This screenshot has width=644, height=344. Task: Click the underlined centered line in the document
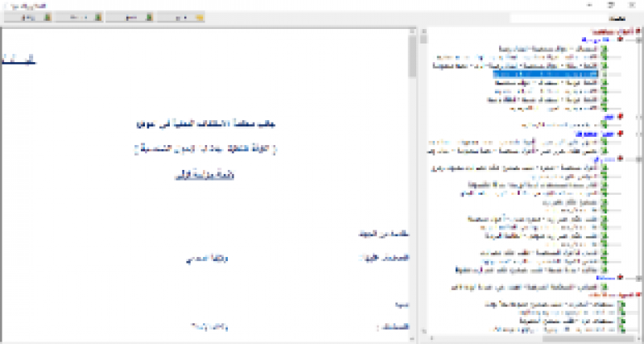(x=204, y=176)
